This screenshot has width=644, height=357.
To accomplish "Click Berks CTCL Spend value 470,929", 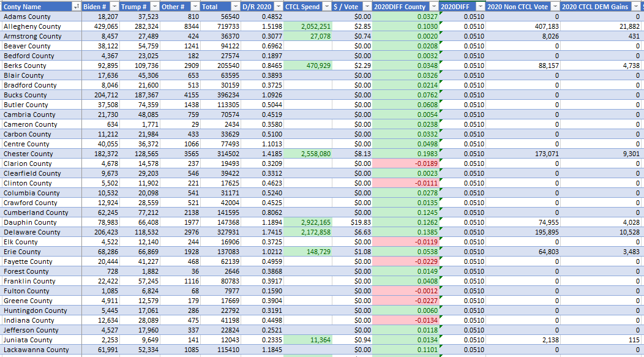I will 318,66.
